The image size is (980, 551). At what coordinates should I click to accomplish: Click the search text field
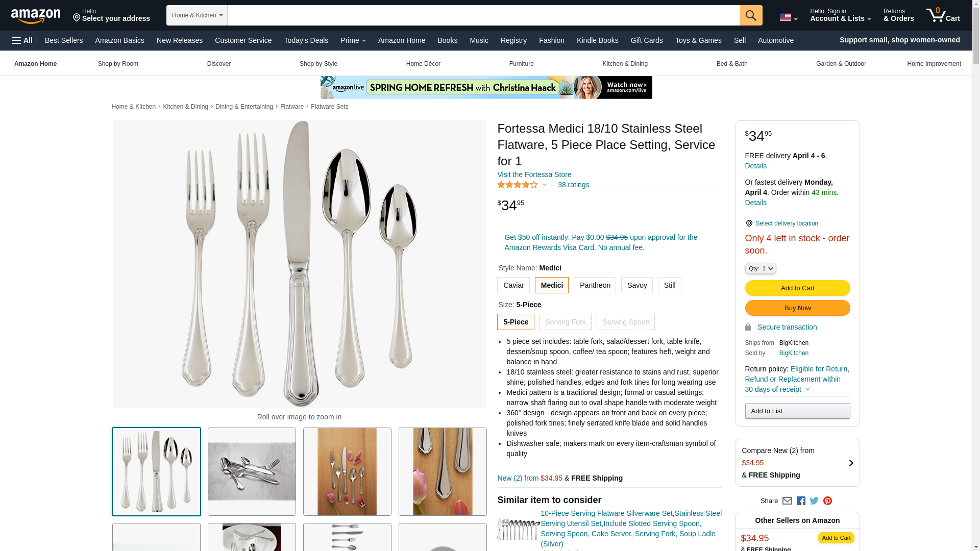pos(483,15)
